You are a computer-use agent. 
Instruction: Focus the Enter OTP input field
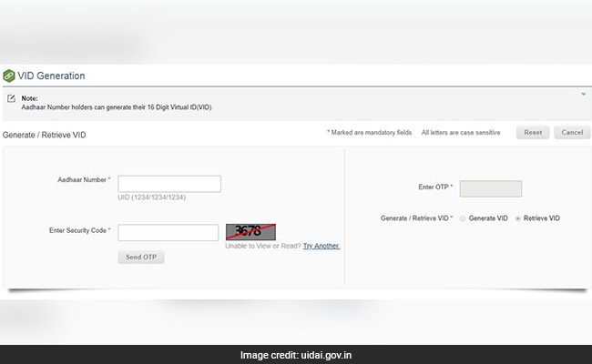click(x=490, y=188)
